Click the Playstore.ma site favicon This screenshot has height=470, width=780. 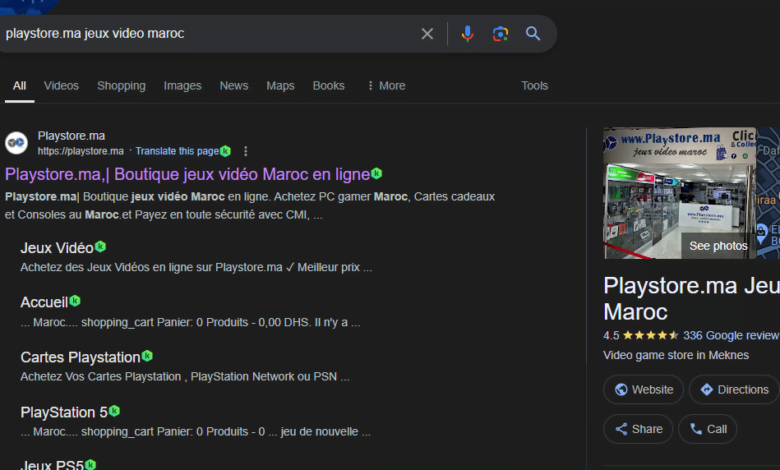tap(16, 143)
